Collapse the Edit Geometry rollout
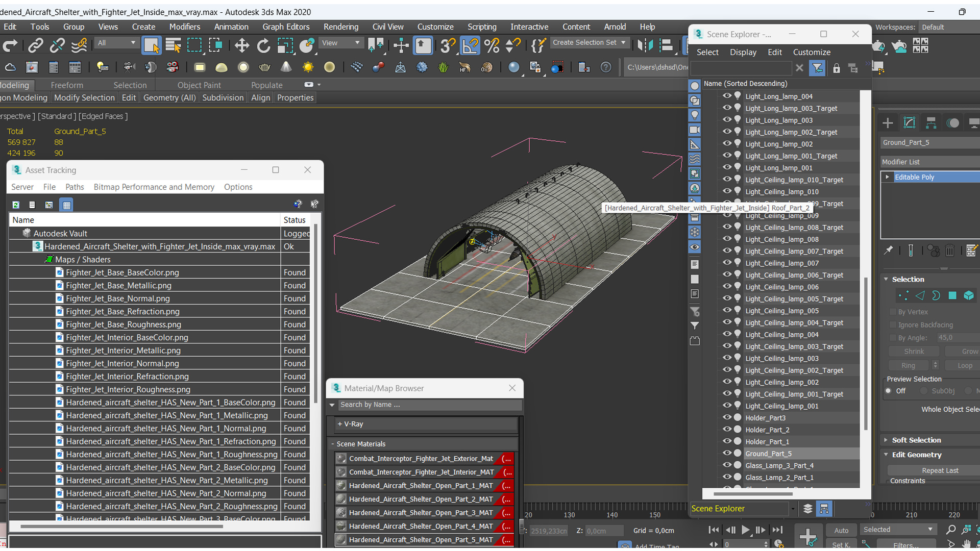Screen dimensions: 980x551 pyautogui.click(x=886, y=455)
